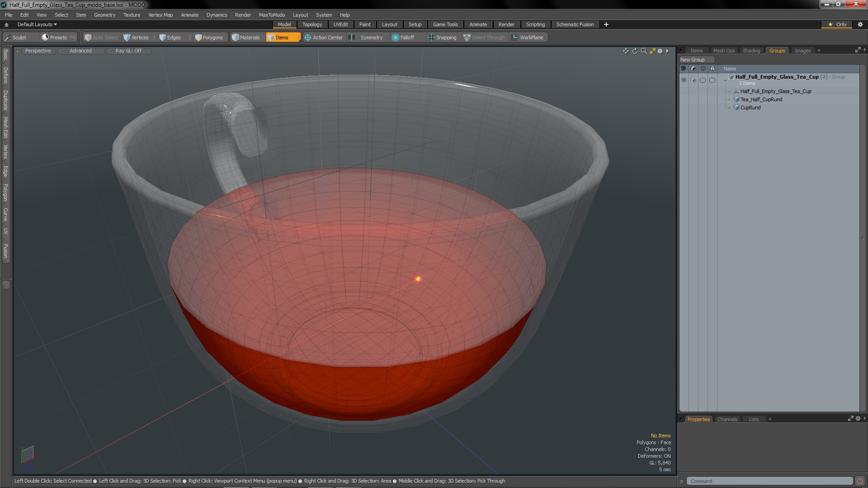Open the Geometry menu
The height and width of the screenshot is (488, 868).
tap(104, 15)
